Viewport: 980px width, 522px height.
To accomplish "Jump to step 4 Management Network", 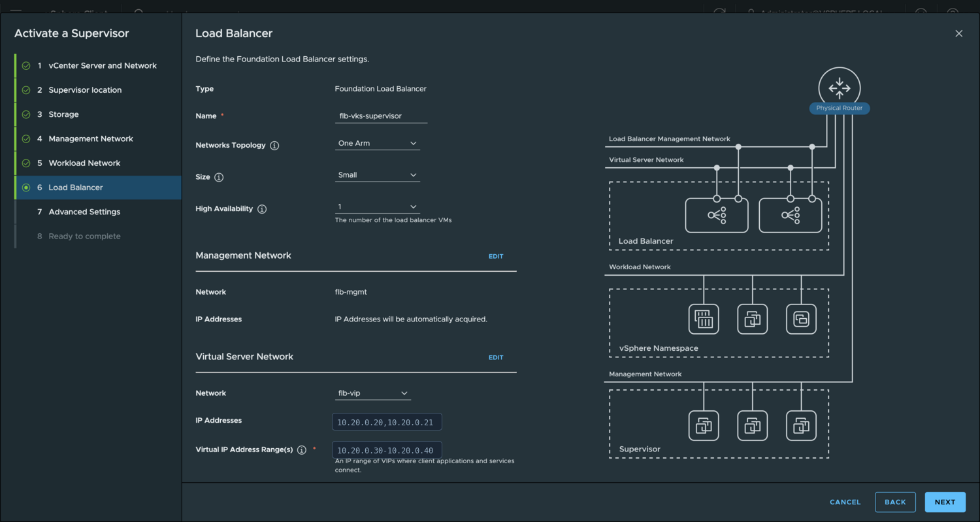I will 98,139.
